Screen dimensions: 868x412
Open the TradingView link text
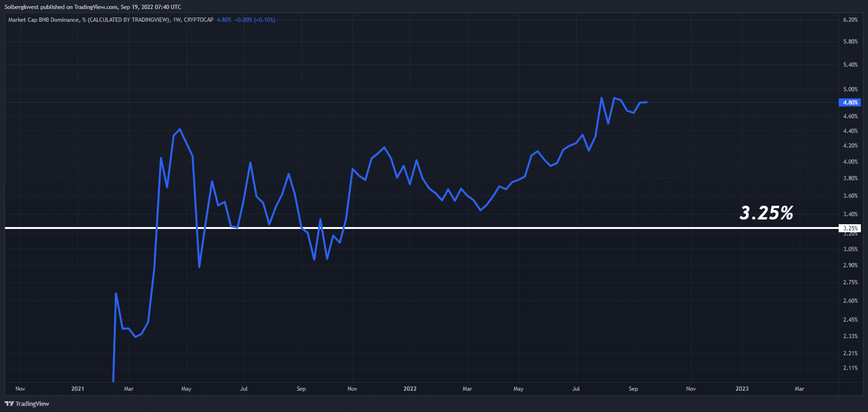tap(32, 403)
